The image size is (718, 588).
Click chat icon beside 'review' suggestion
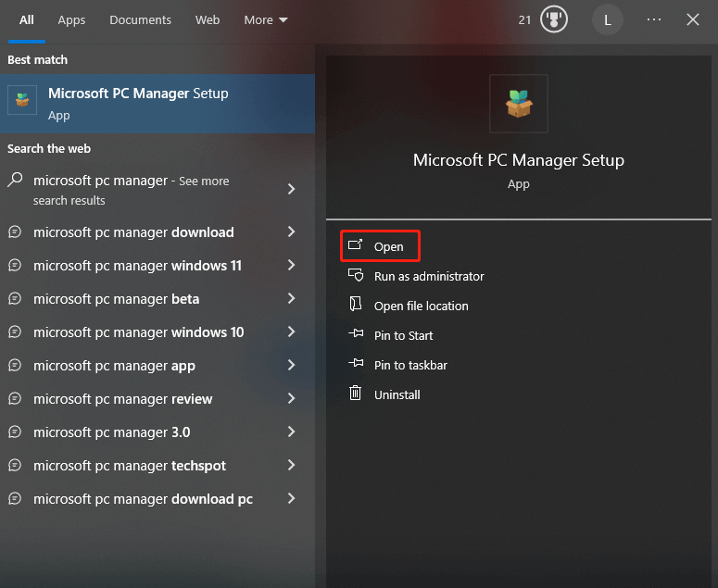15,398
